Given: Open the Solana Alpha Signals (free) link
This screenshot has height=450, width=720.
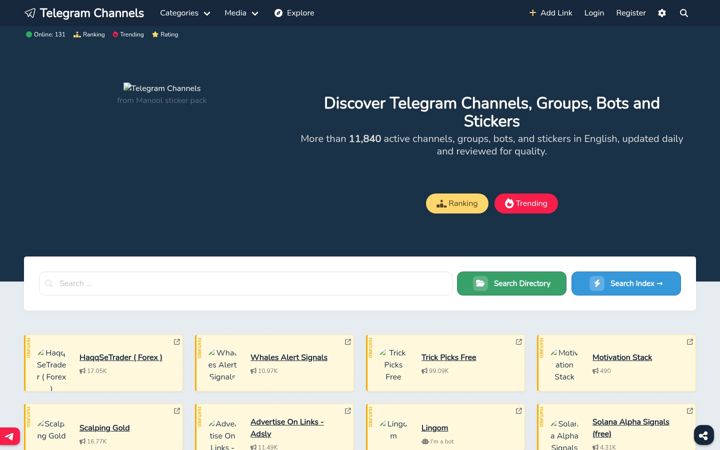Looking at the screenshot, I should (x=630, y=428).
